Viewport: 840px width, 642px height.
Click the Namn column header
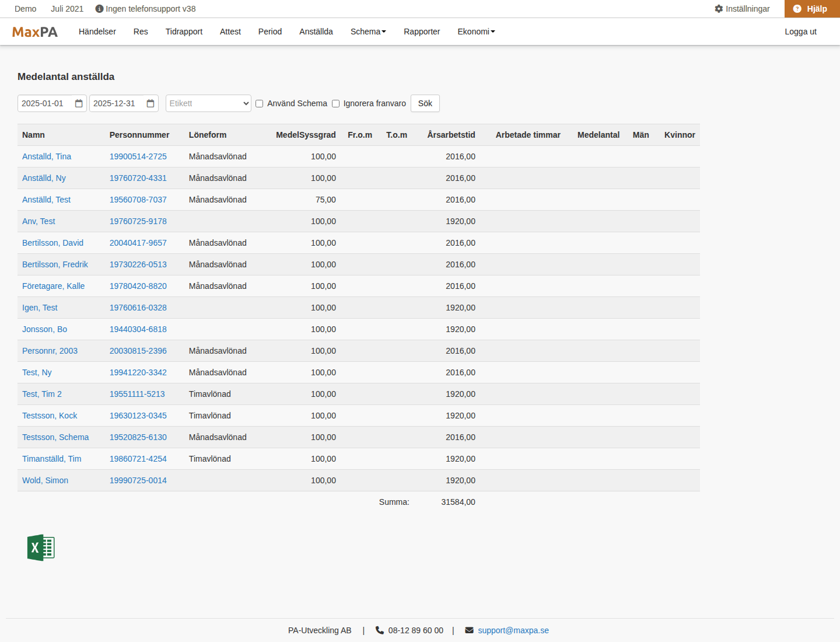(x=33, y=135)
